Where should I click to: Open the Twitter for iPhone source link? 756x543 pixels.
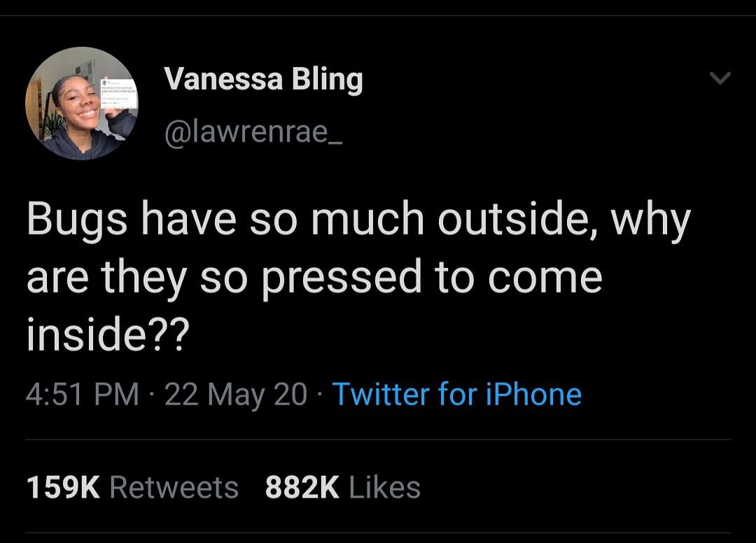456,395
